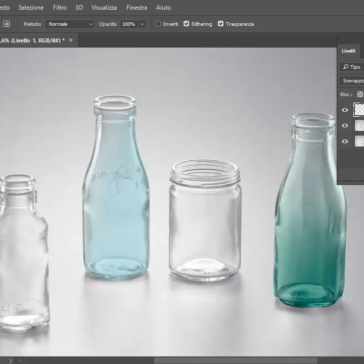Image resolution: width=364 pixels, height=364 pixels.
Task: Click the status bar right arrow
Action: click(10, 361)
